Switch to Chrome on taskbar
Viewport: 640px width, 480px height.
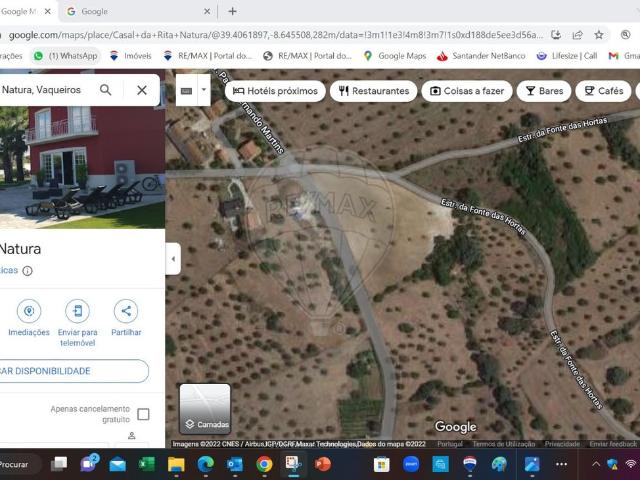pos(264,464)
